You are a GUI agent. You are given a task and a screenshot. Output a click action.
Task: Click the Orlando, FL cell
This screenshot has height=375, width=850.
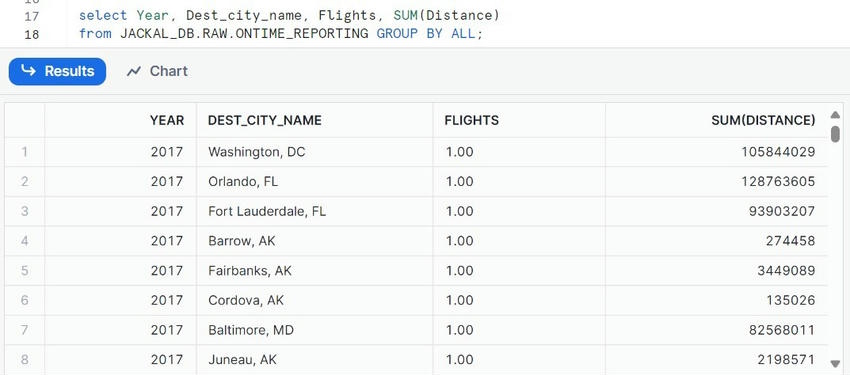pyautogui.click(x=315, y=182)
